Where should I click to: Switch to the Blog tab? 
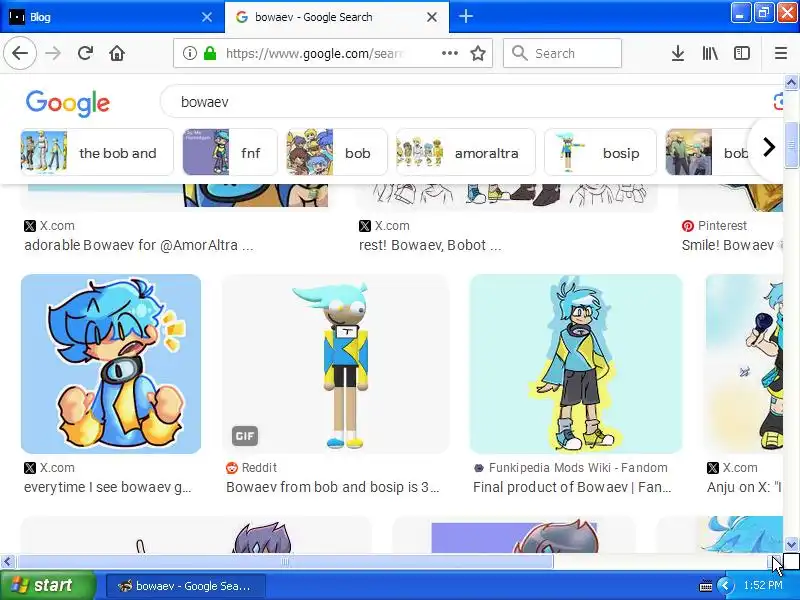112,17
